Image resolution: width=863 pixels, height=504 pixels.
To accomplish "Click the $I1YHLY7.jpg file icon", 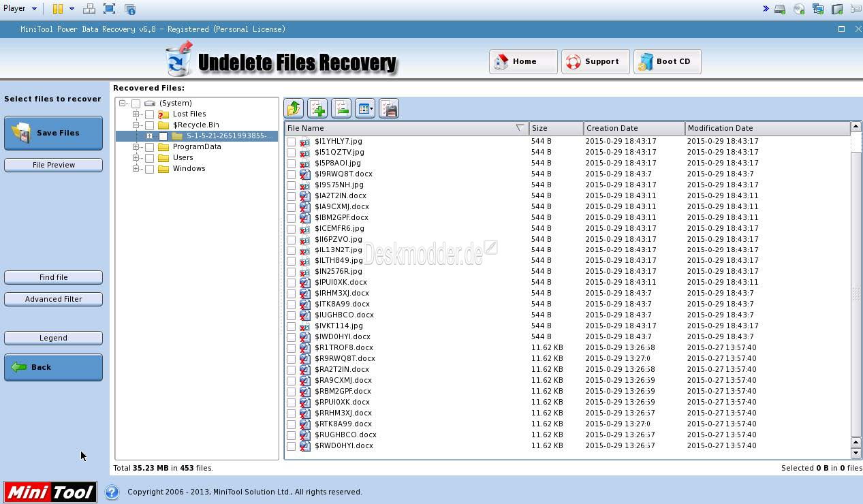I will [305, 142].
